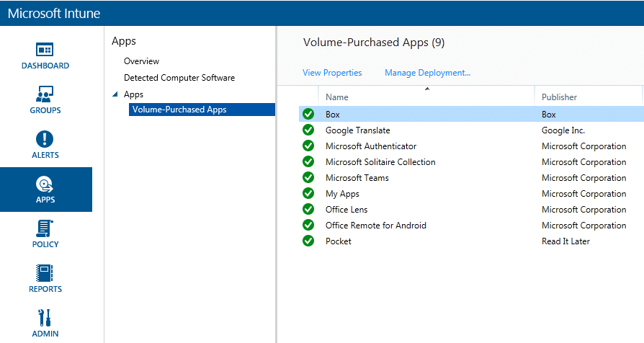Select the Apps tree node label

[x=133, y=94]
